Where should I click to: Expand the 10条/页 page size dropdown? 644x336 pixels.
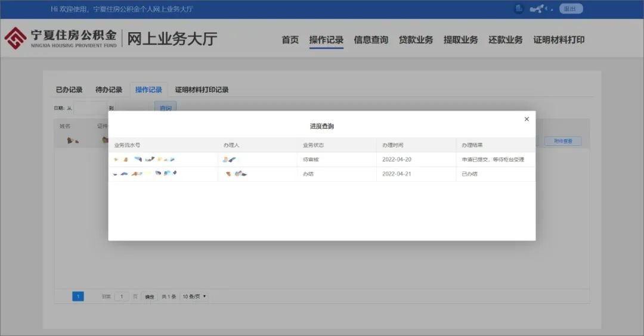(x=194, y=297)
